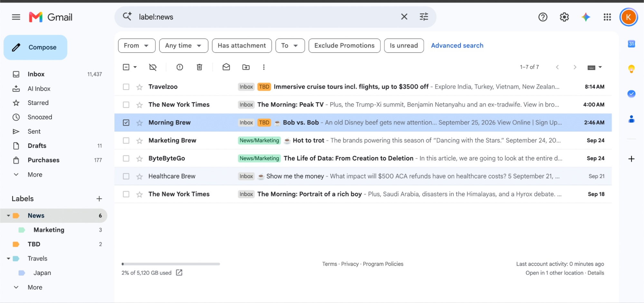Click the Compose button
The image size is (644, 303).
(35, 47)
